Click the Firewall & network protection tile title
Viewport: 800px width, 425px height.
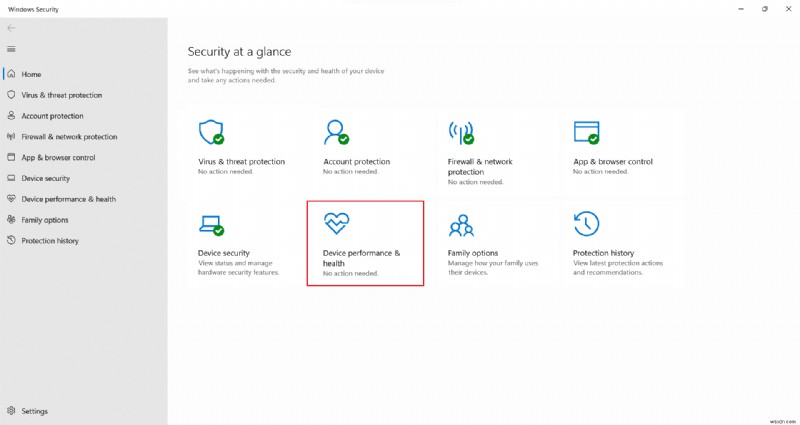pyautogui.click(x=480, y=167)
